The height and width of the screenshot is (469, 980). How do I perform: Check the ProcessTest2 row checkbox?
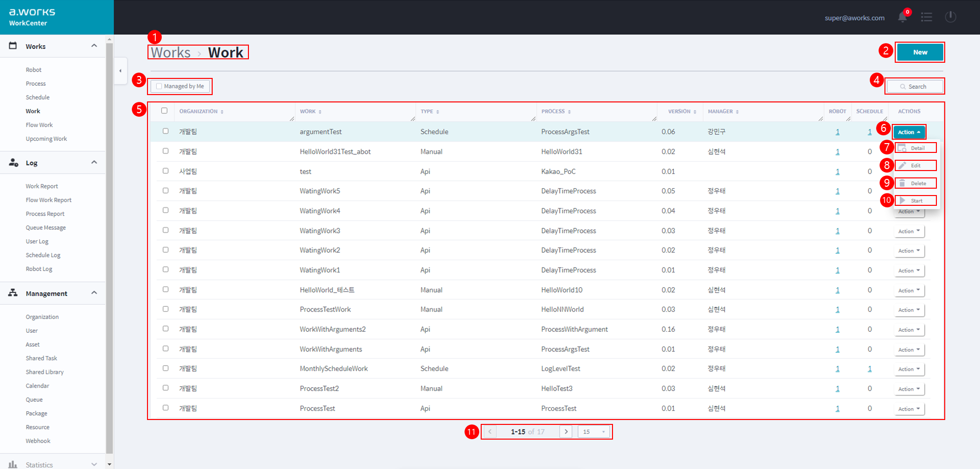(166, 388)
